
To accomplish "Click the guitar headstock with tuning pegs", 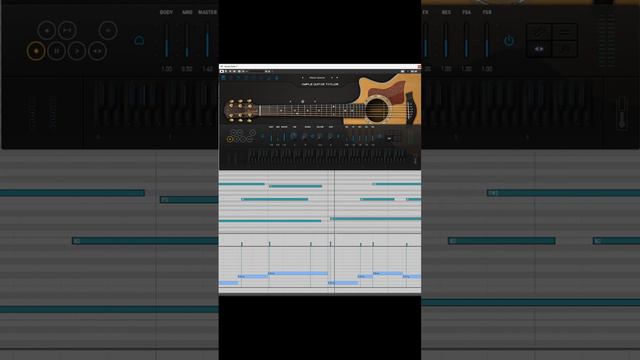I will [x=240, y=111].
